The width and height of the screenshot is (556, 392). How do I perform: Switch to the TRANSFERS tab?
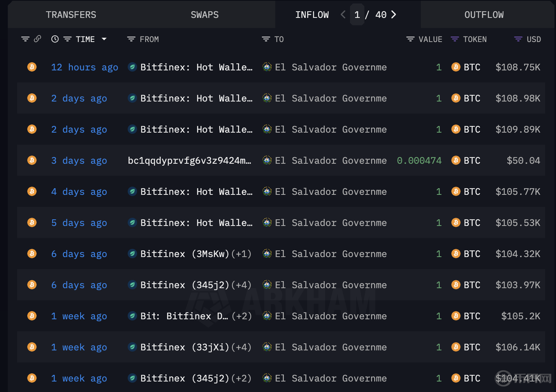(71, 15)
